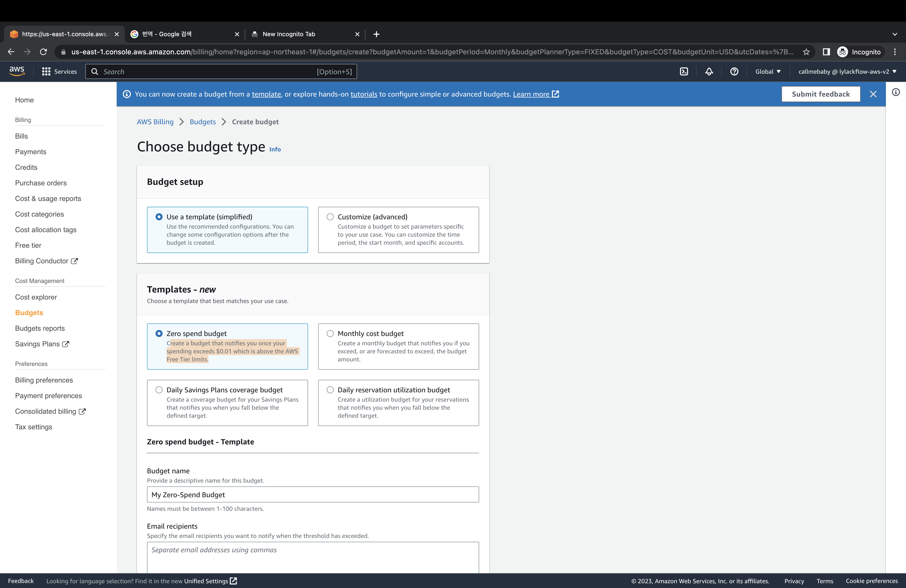Open Cost categories page
Image resolution: width=906 pixels, height=588 pixels.
[40, 214]
